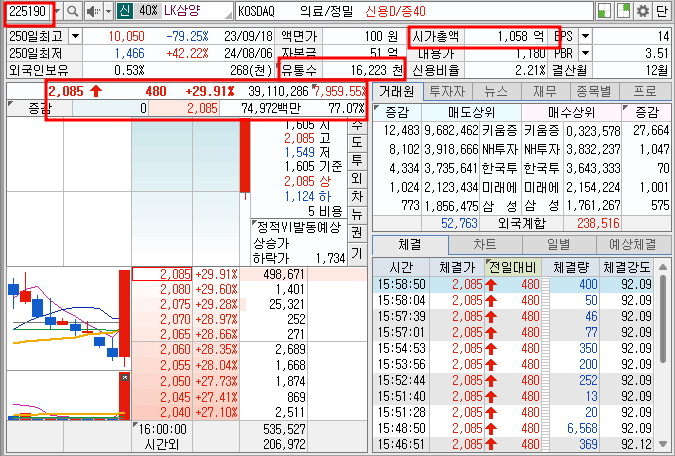Screen dimensions: 675x456
Task: Click the 7,959.55% volume ratio value
Action: (340, 91)
